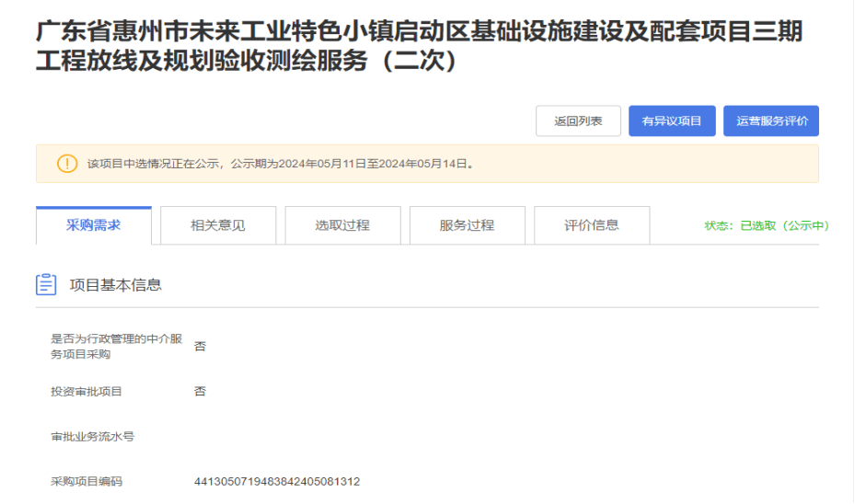View the 评价信息 tab
Screen dimensions: 855x504
(x=592, y=225)
